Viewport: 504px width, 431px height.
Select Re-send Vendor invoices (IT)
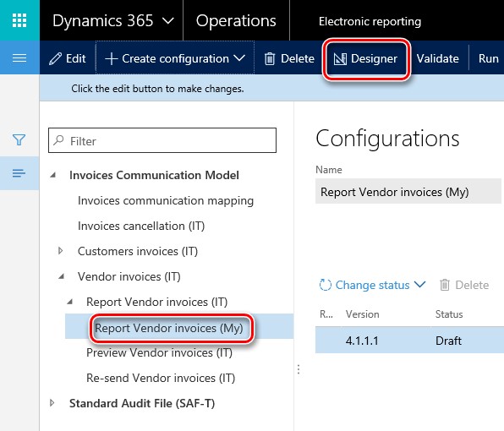coord(161,378)
